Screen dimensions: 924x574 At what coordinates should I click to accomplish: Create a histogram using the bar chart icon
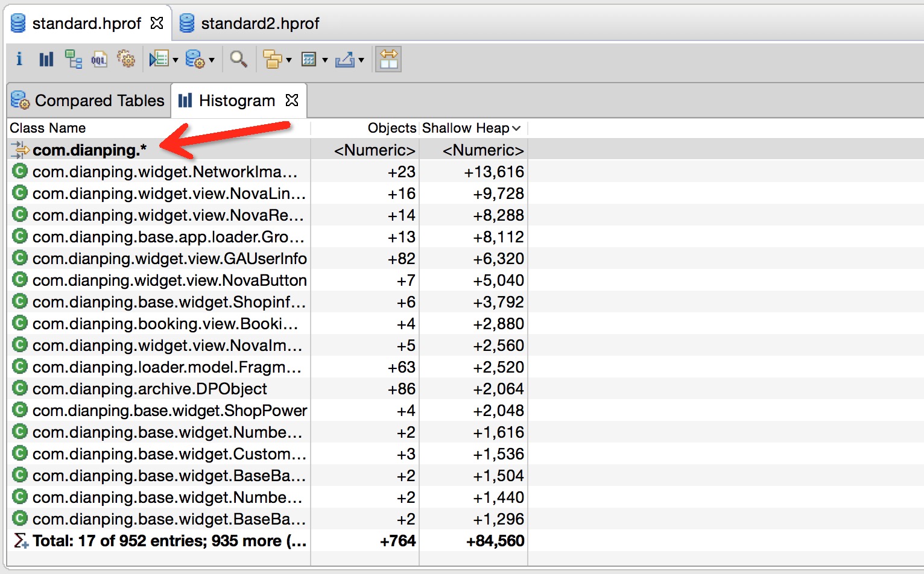(46, 59)
